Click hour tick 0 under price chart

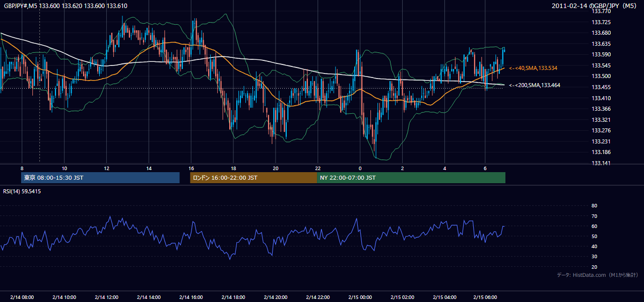360,168
